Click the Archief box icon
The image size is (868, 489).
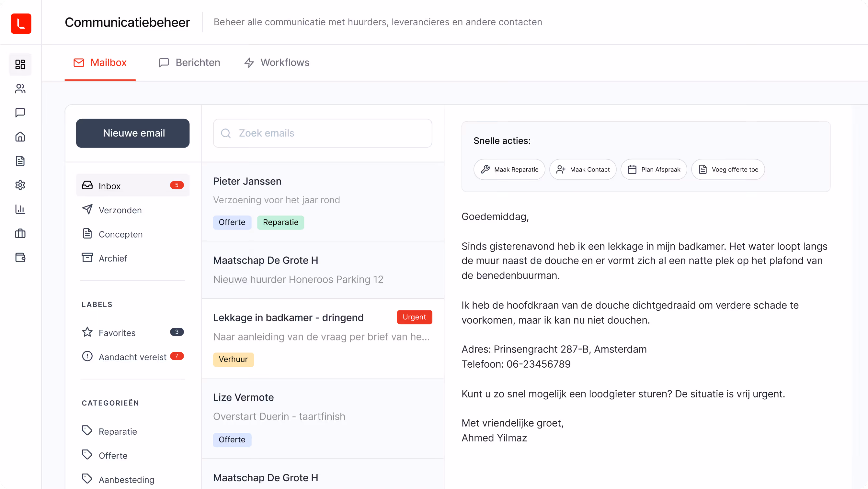87,258
